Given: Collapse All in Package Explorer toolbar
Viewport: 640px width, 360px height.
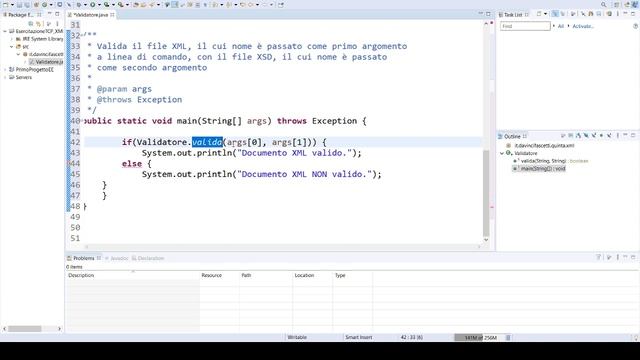Looking at the screenshot, I should (31, 24).
